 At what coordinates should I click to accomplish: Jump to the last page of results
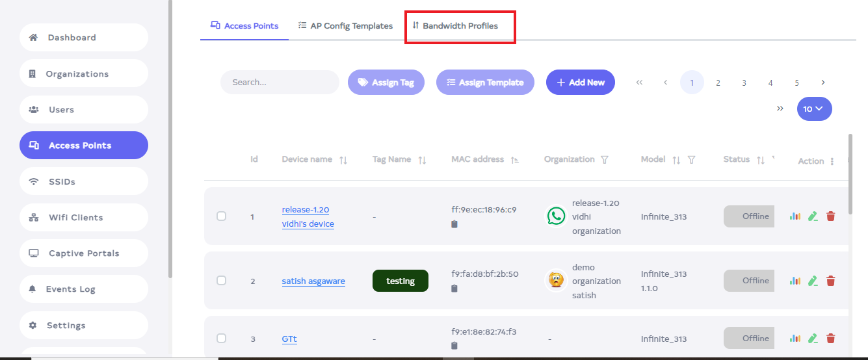click(x=780, y=109)
